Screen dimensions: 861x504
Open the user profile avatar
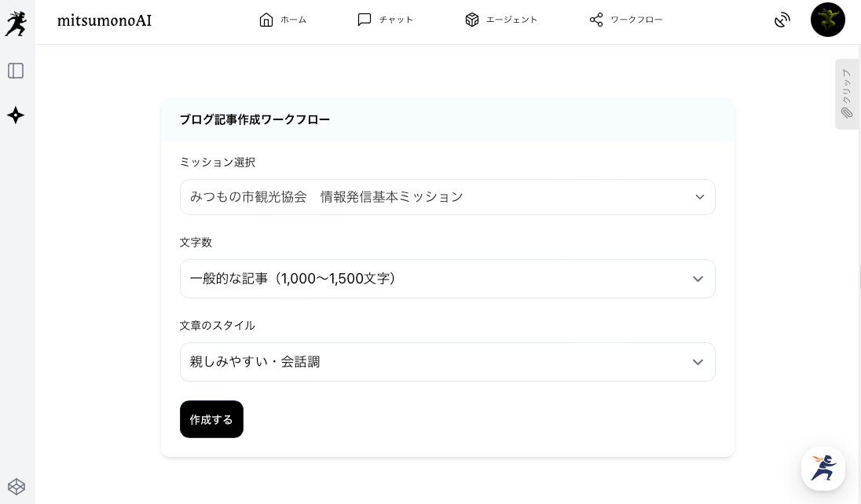pos(827,20)
